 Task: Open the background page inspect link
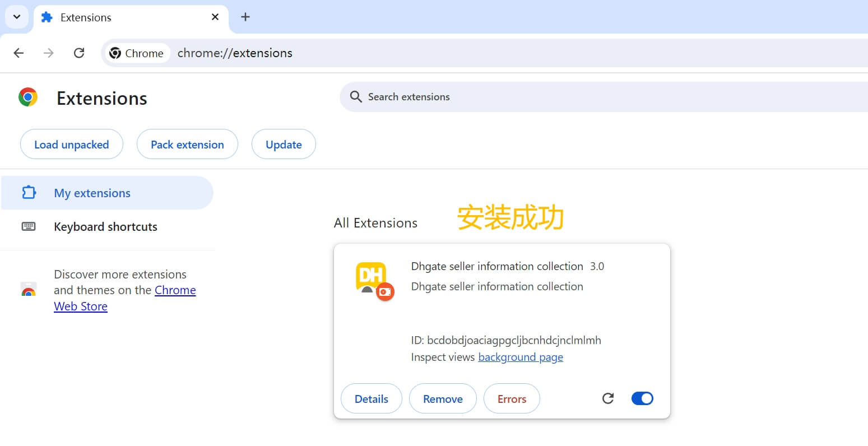pos(521,357)
